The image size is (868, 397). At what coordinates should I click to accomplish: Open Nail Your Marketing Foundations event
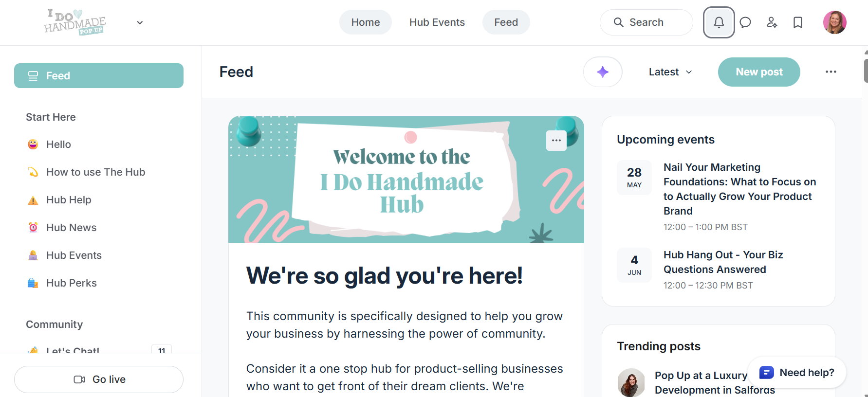(739, 189)
